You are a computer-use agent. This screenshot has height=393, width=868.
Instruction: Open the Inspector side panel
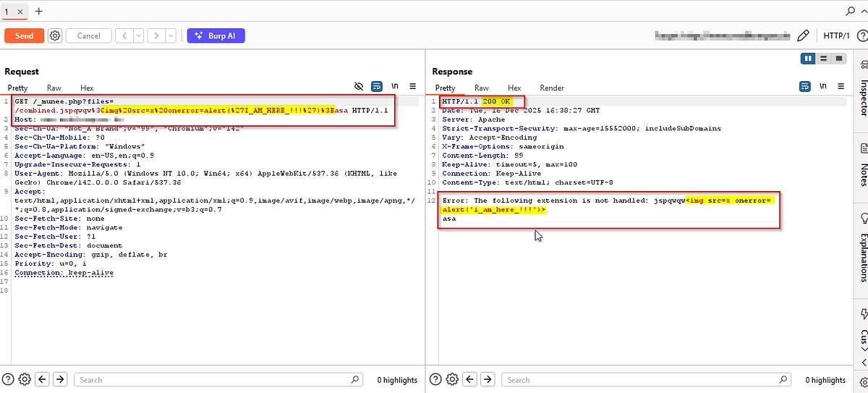[862, 88]
